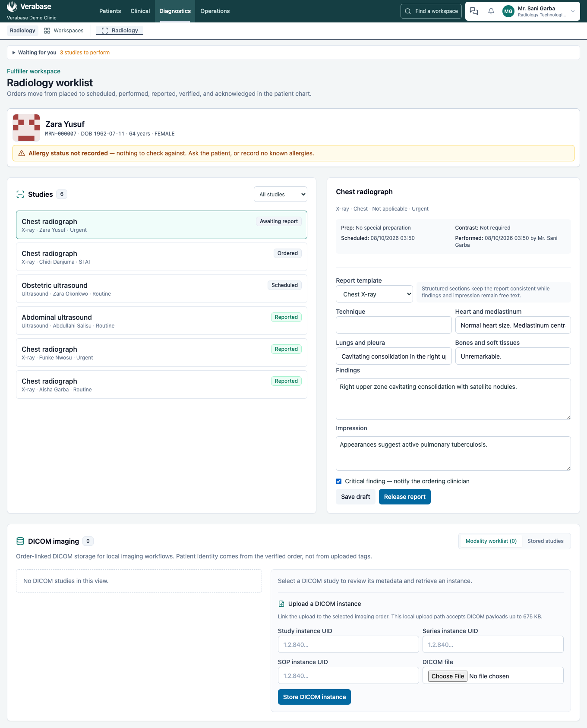587x728 pixels.
Task: Expand the user account menu chevron
Action: point(573,11)
